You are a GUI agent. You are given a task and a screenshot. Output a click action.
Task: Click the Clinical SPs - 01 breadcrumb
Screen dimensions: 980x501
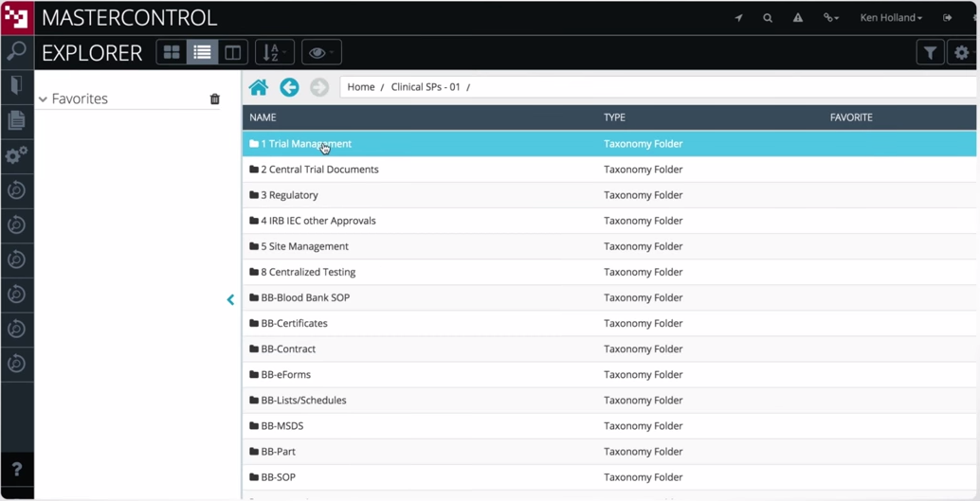(426, 87)
